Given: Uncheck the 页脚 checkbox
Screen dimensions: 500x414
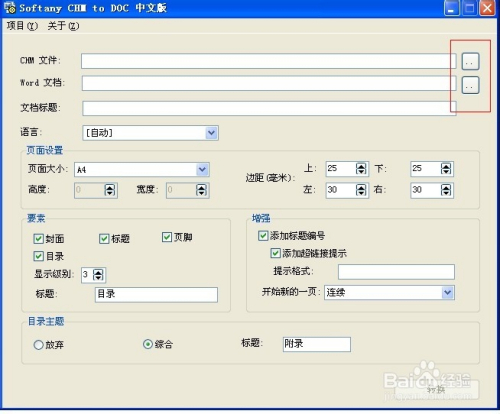Looking at the screenshot, I should (x=167, y=237).
